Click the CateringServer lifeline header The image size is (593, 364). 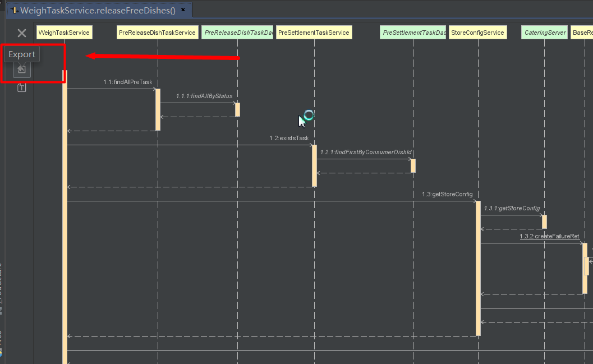pyautogui.click(x=544, y=32)
